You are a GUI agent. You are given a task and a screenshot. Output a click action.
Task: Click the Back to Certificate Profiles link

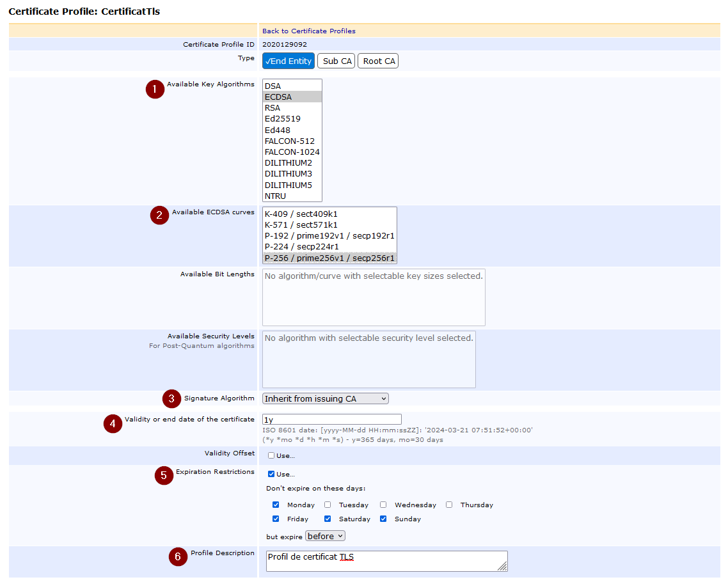click(x=308, y=31)
